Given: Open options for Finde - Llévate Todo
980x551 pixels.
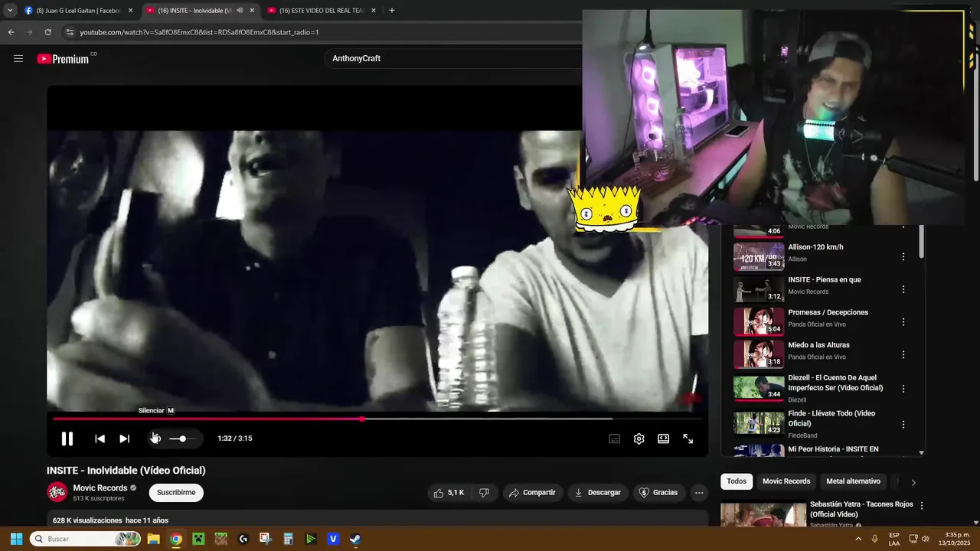Looking at the screenshot, I should click(x=903, y=425).
